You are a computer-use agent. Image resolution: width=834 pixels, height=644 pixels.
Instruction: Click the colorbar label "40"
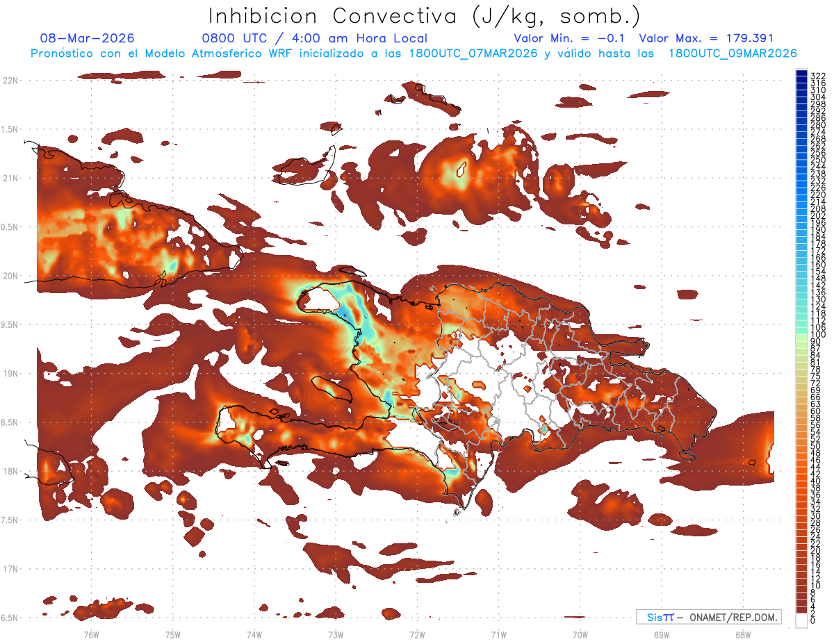816,481
